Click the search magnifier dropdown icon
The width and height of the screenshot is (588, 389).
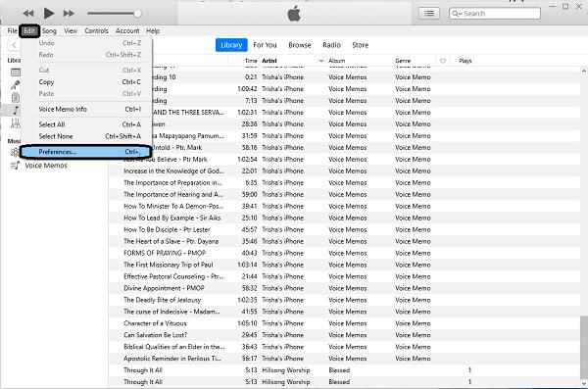click(x=457, y=14)
